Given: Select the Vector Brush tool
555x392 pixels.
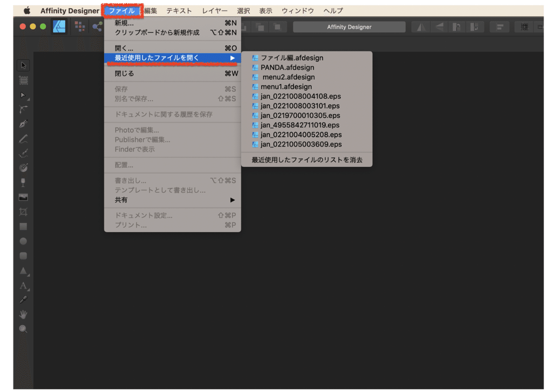Looking at the screenshot, I should [23, 153].
